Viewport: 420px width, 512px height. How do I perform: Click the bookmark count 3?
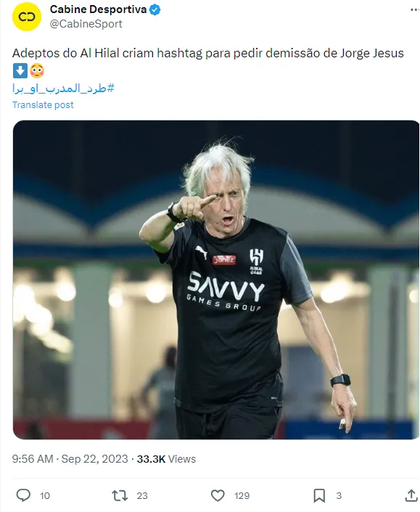click(339, 495)
